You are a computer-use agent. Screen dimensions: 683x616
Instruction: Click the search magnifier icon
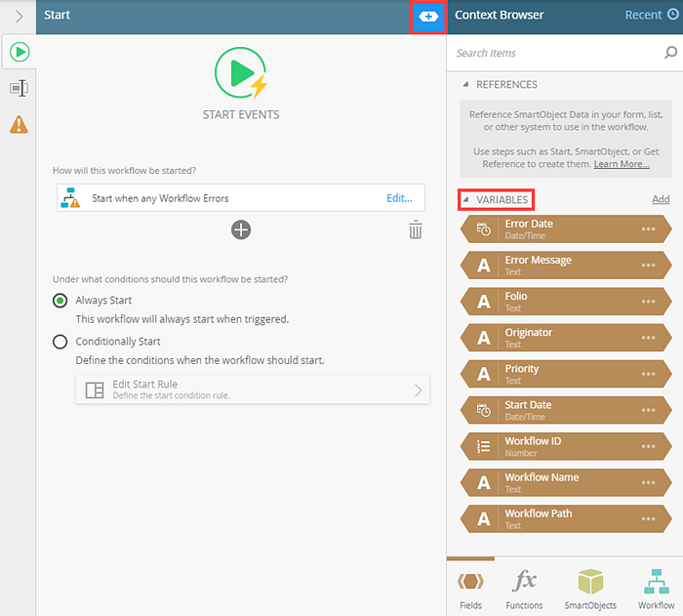click(671, 53)
